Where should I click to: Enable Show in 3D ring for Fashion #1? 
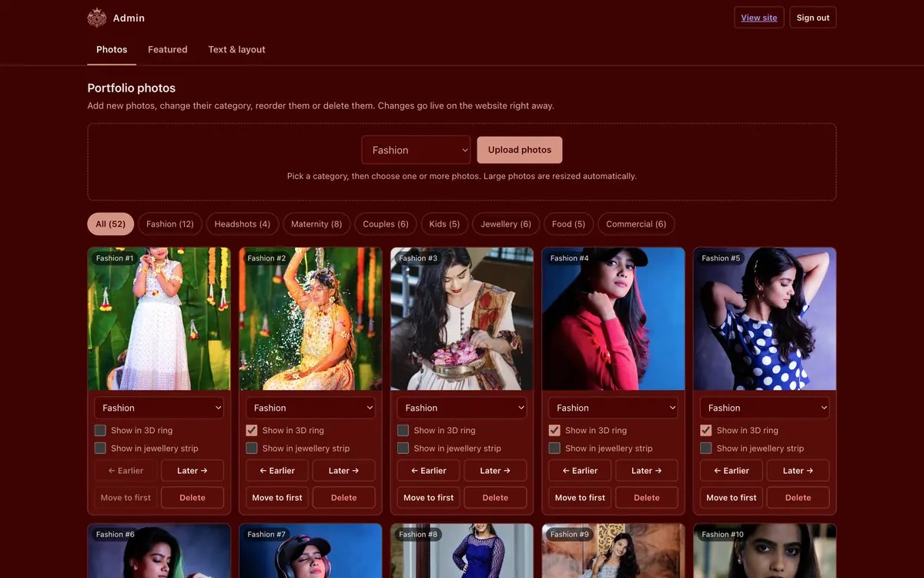[100, 430]
